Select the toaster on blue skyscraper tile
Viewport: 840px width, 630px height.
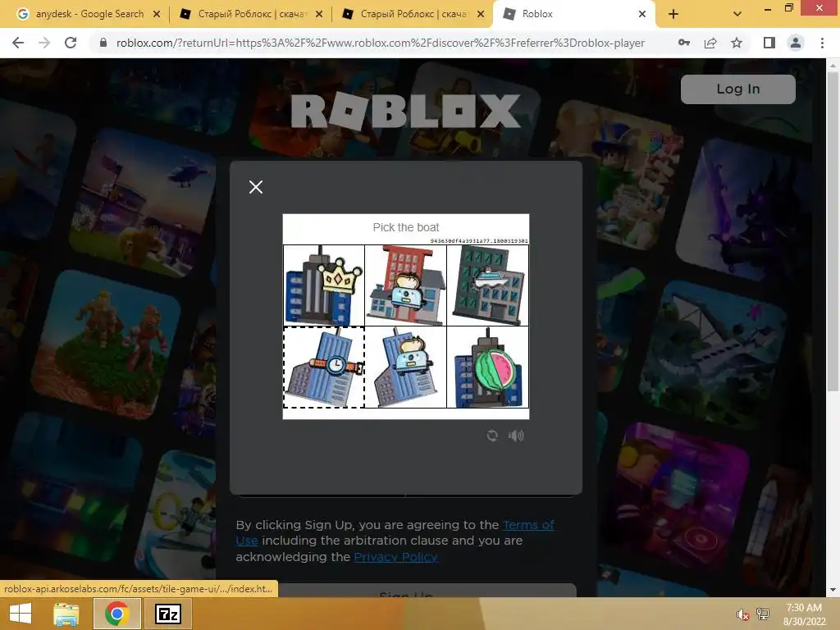pos(405,367)
